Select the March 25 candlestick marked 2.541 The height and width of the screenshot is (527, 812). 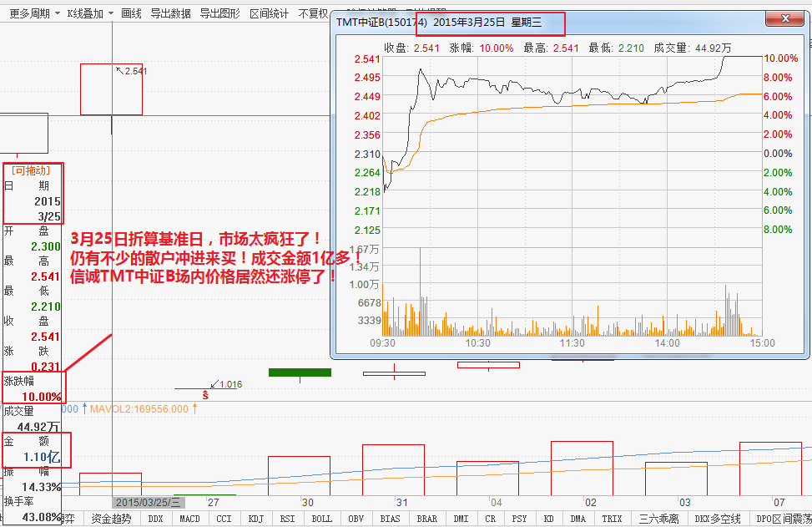point(111,89)
